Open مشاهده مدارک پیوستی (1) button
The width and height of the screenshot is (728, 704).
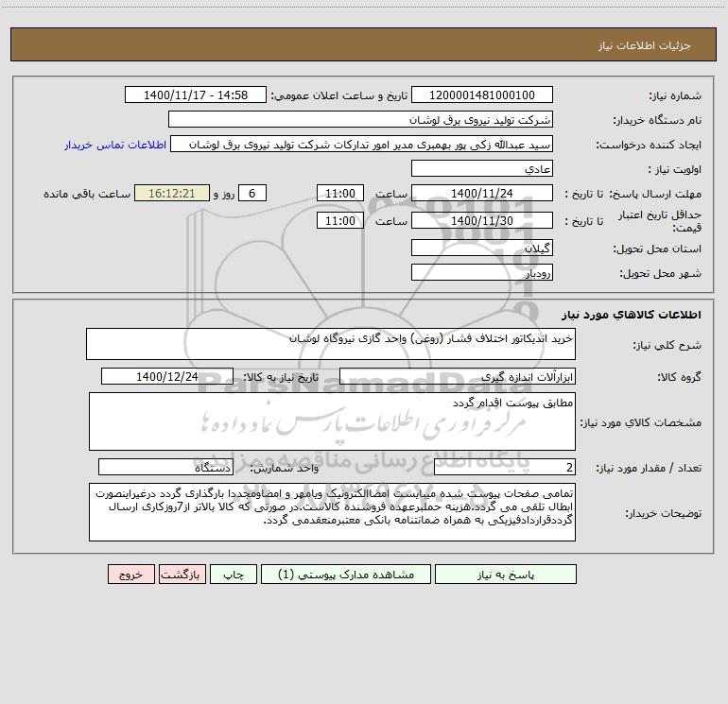tap(346, 574)
